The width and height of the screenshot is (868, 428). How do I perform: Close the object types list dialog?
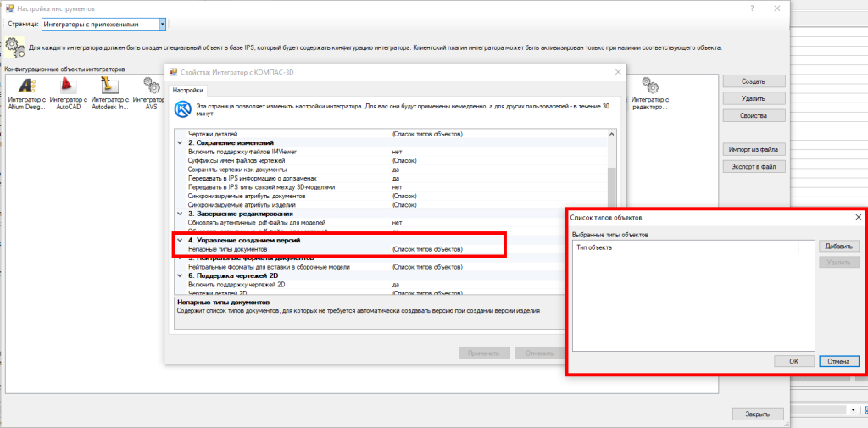[858, 218]
